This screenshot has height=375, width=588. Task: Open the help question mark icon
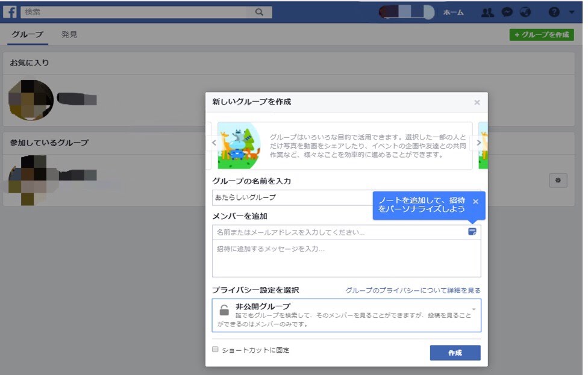click(x=554, y=13)
